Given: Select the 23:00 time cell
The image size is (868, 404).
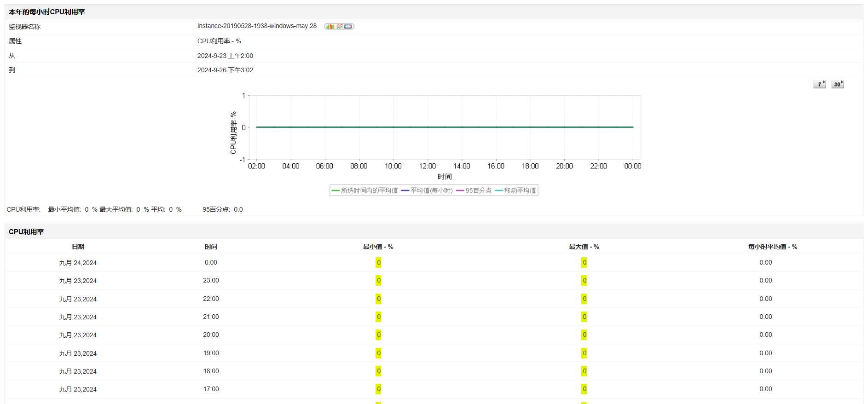Looking at the screenshot, I should click(x=211, y=280).
